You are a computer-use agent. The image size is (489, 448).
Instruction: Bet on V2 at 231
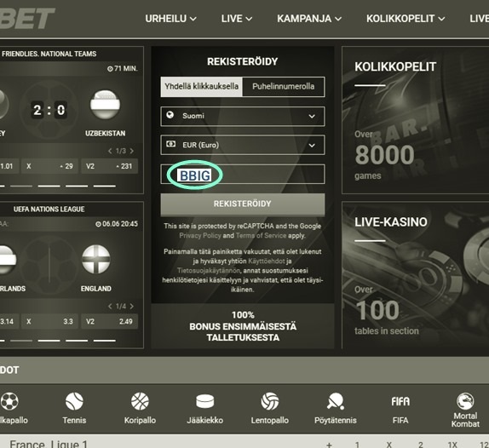click(109, 166)
